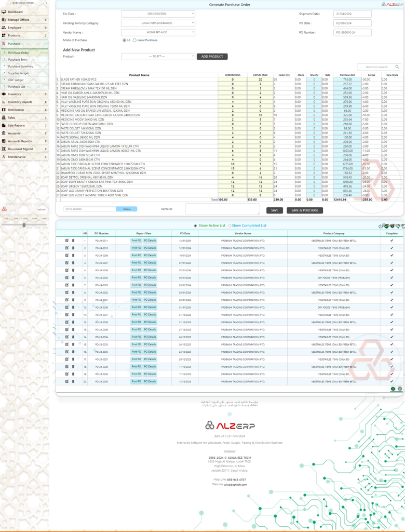Image resolution: width=405 pixels, height=532 pixels.
Task: Click the Products grid icon
Action: 4,35
